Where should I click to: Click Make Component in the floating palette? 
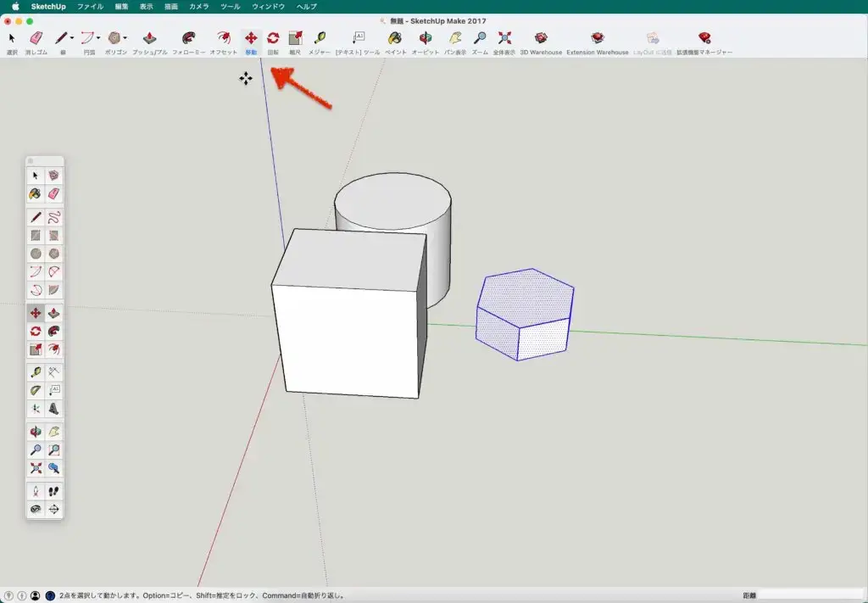pyautogui.click(x=53, y=176)
